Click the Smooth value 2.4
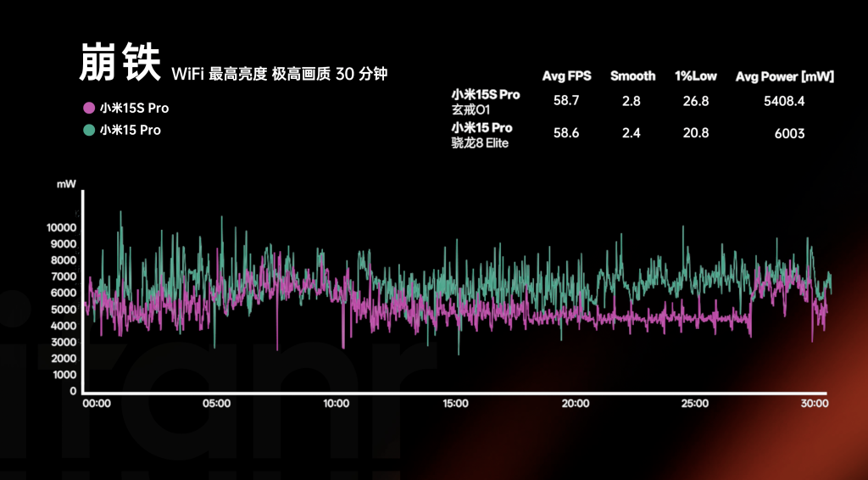The height and width of the screenshot is (480, 868). (631, 133)
